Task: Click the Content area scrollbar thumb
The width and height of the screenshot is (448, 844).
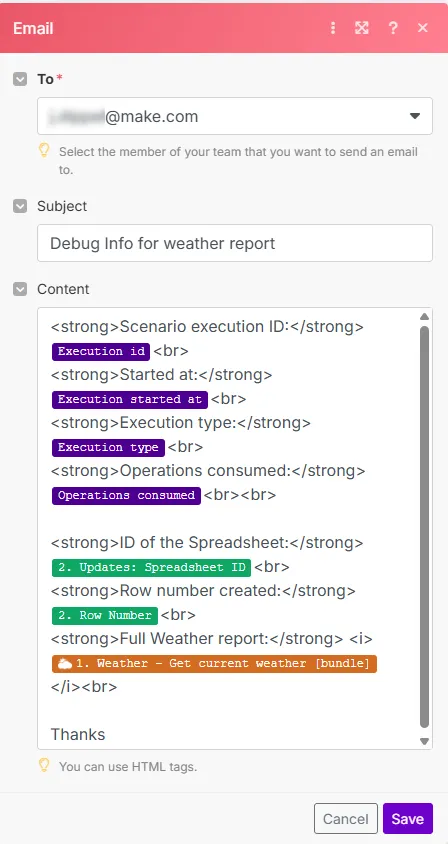Action: (424, 528)
